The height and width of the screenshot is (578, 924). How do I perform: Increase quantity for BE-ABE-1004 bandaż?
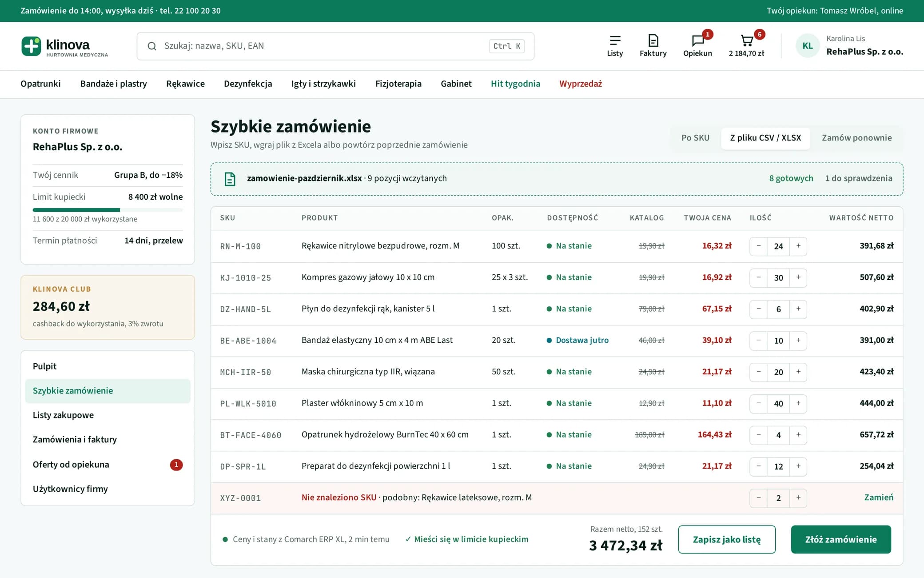798,341
